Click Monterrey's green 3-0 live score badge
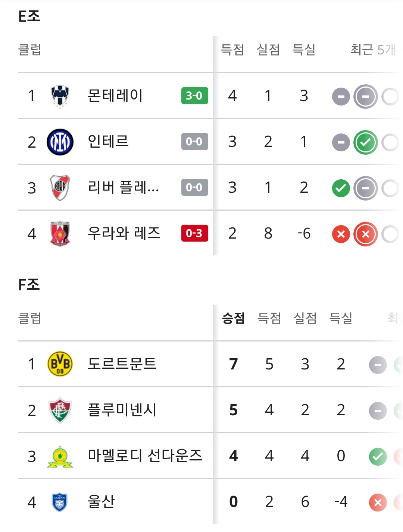403x532 pixels. click(194, 96)
